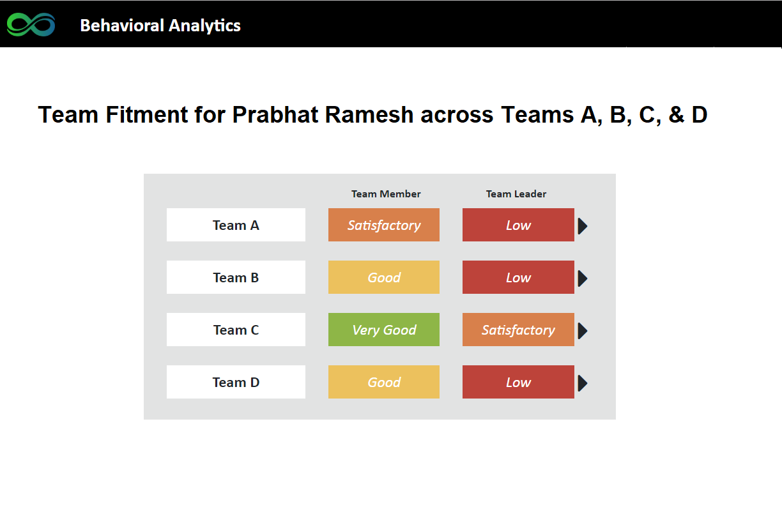
Task: Click the Team Leader column header
Action: tap(516, 194)
